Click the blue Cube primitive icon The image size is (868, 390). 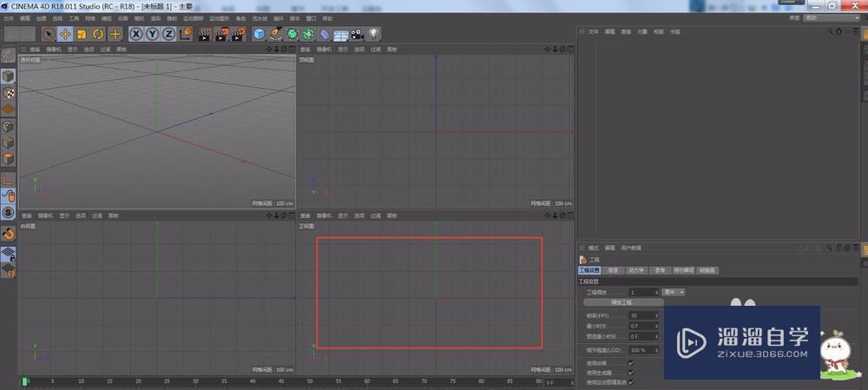(x=259, y=35)
